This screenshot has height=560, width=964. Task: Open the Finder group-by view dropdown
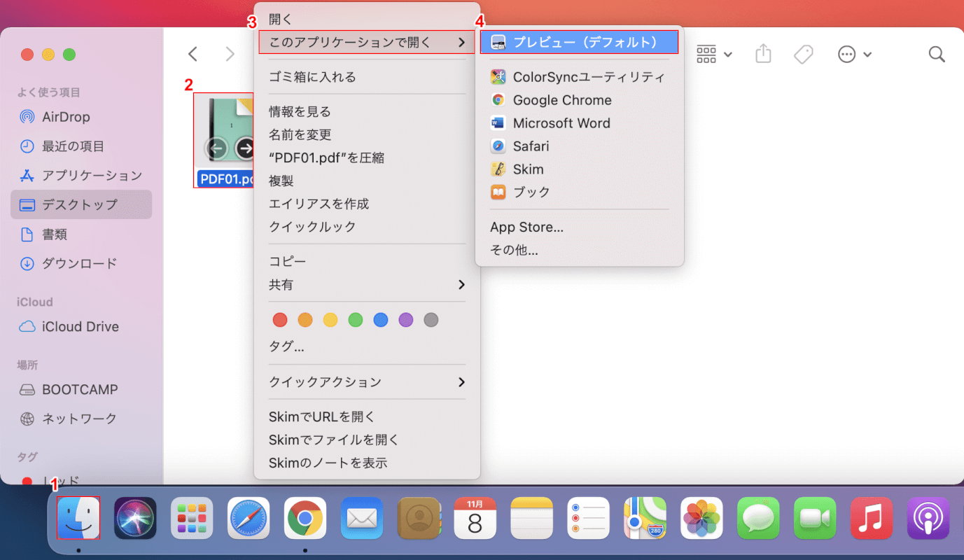point(715,54)
